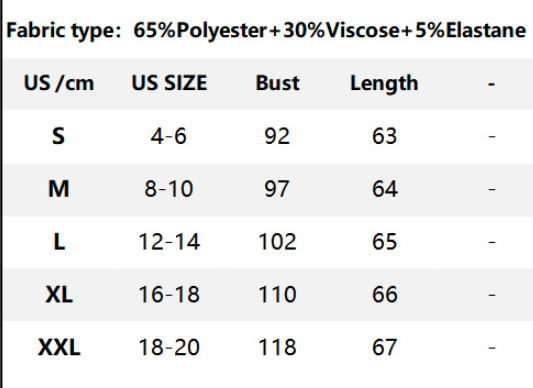The width and height of the screenshot is (533, 388).
Task: Click the bust value 102
Action: (277, 242)
